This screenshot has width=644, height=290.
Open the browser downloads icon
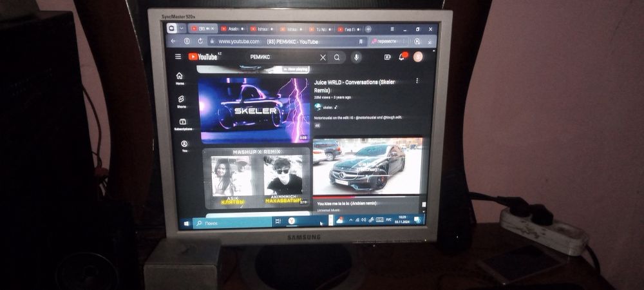(430, 41)
